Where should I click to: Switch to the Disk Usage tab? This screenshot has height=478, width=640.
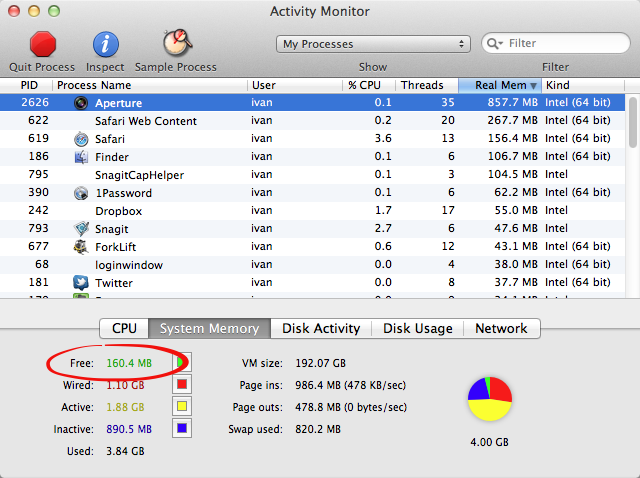pyautogui.click(x=418, y=328)
